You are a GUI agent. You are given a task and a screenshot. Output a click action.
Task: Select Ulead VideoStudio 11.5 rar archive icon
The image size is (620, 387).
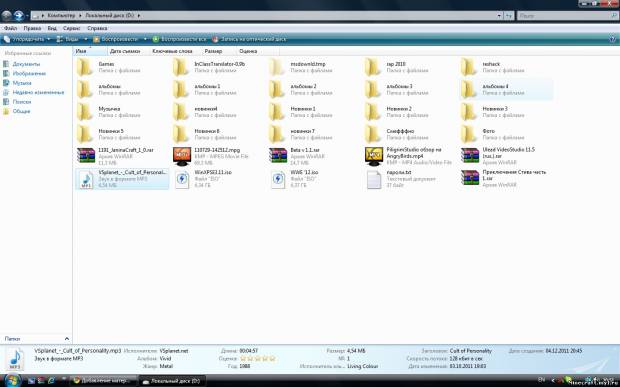[470, 155]
